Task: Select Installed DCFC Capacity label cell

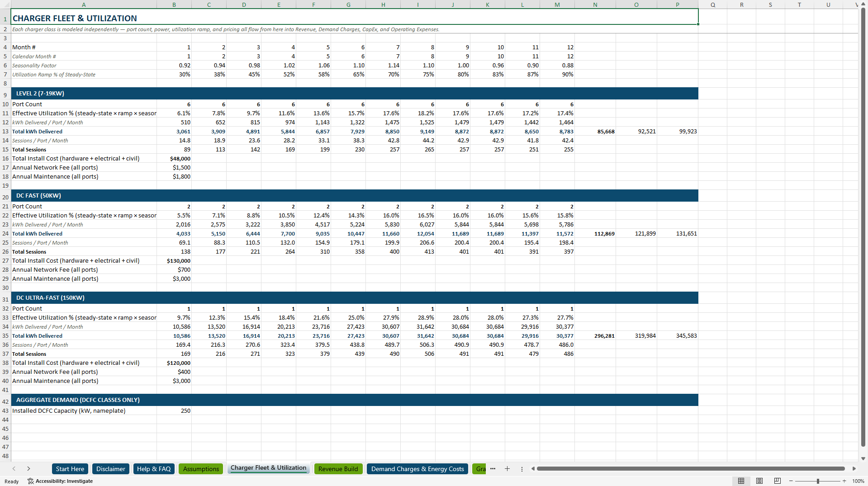Action: point(84,411)
